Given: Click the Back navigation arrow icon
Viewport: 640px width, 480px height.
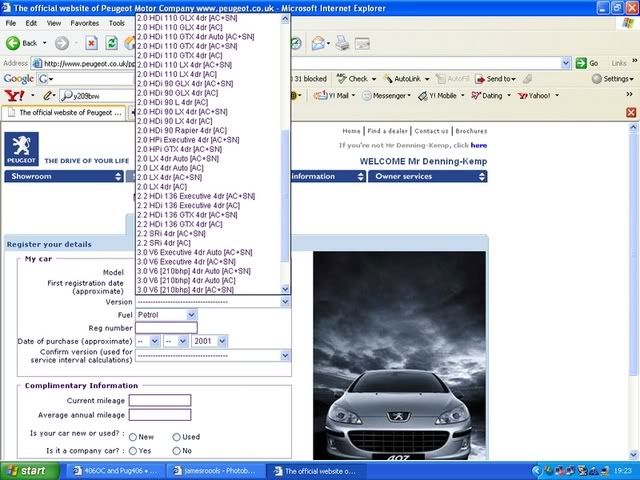Looking at the screenshot, I should tap(13, 43).
